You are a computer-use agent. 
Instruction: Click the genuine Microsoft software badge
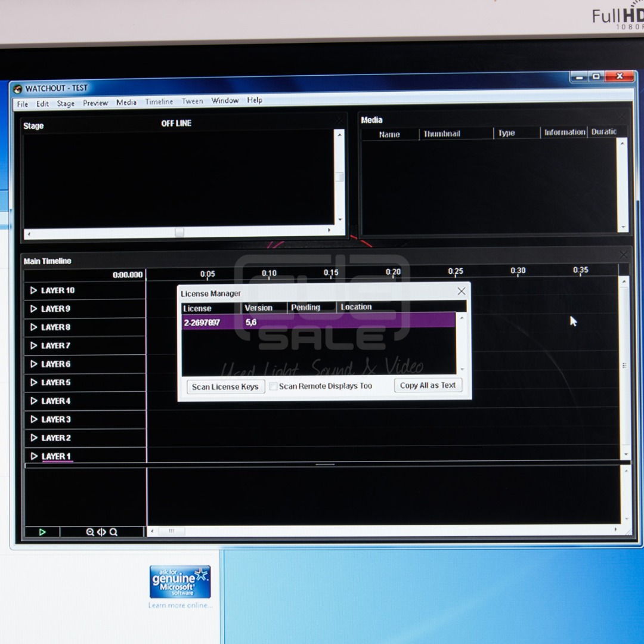[180, 581]
